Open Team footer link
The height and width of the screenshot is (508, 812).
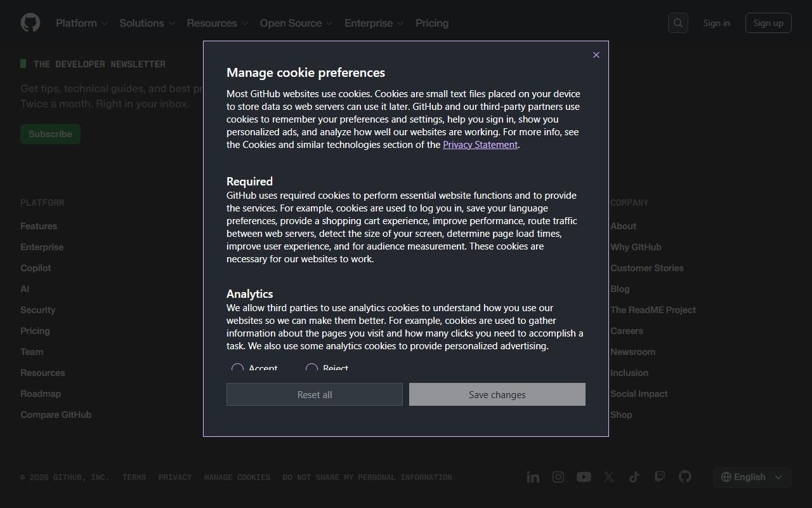[x=32, y=352]
